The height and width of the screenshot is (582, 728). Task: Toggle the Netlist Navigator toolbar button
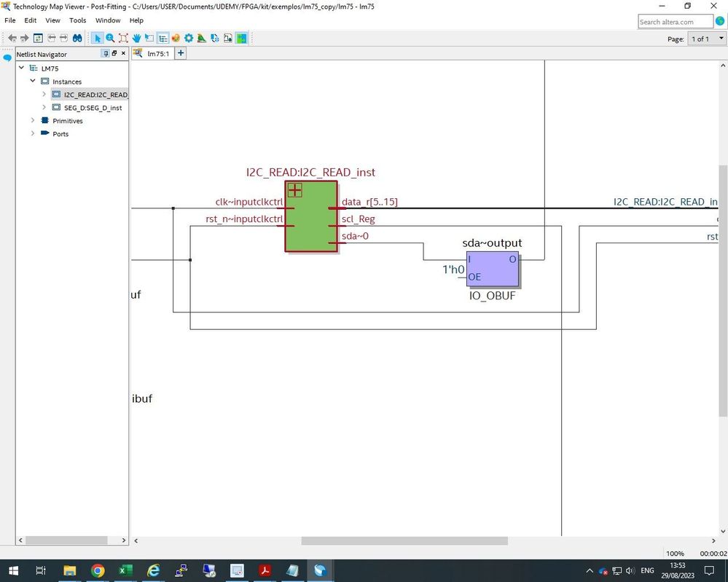pyautogui.click(x=163, y=38)
